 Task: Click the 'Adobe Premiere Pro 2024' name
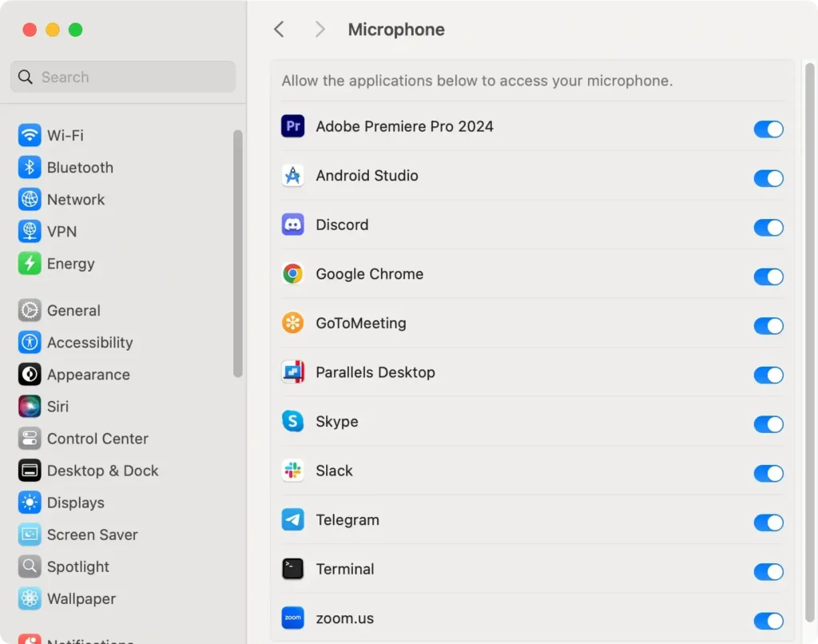pyautogui.click(x=404, y=126)
